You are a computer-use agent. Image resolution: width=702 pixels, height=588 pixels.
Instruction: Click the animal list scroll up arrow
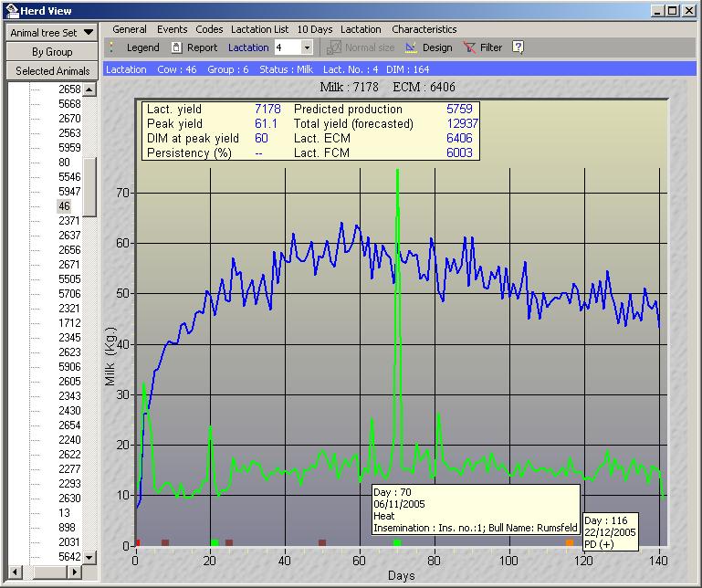pyautogui.click(x=89, y=89)
